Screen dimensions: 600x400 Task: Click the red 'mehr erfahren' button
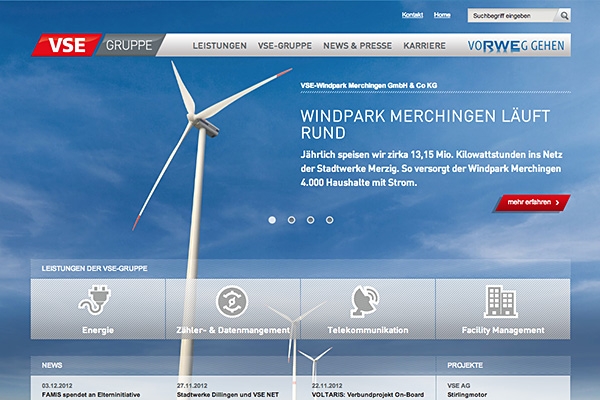click(x=533, y=203)
